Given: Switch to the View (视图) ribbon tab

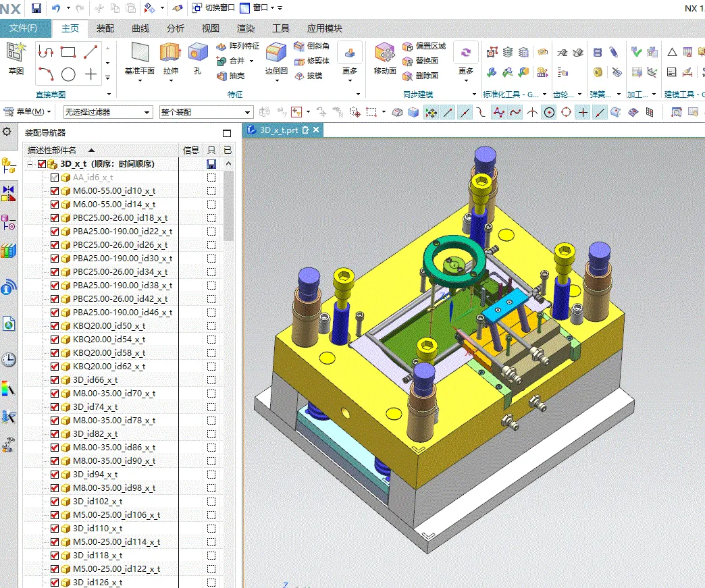Looking at the screenshot, I should pos(211,28).
